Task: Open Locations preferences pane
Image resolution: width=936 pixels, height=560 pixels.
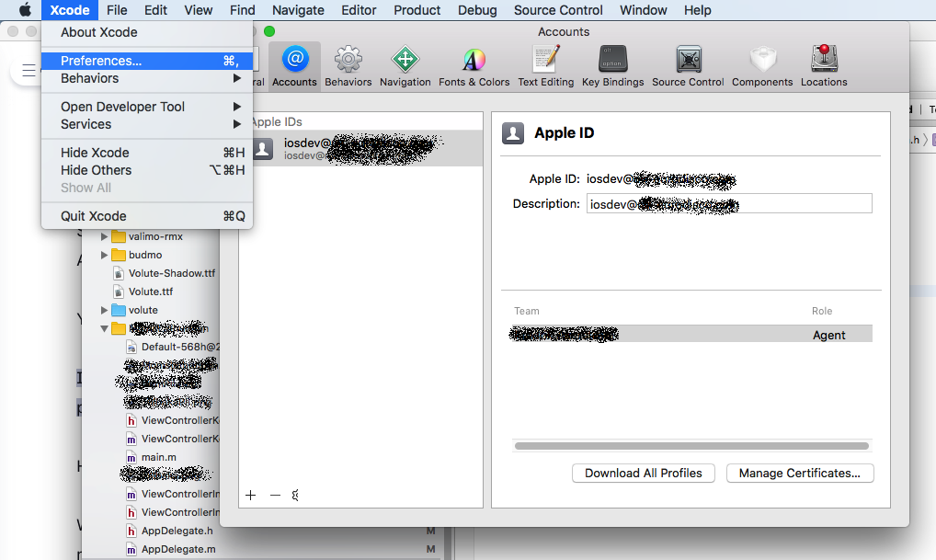Action: point(824,66)
